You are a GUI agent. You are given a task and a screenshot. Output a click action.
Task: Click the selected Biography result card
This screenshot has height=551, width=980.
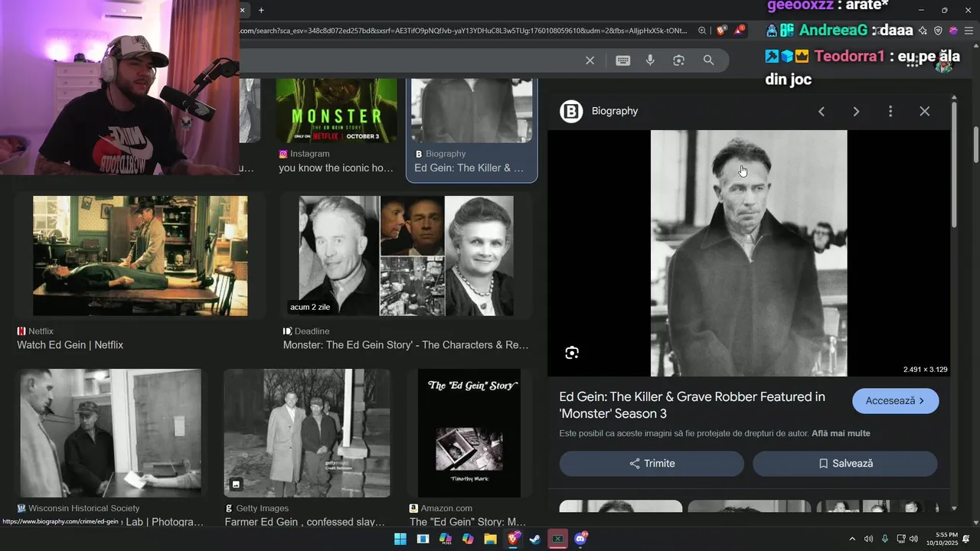tap(472, 129)
